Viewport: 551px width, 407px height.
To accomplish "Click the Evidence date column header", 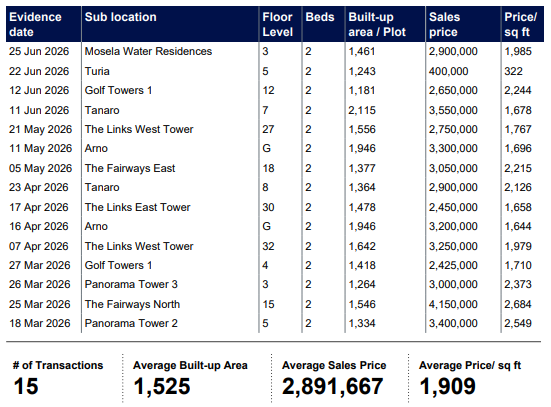I will [x=35, y=24].
